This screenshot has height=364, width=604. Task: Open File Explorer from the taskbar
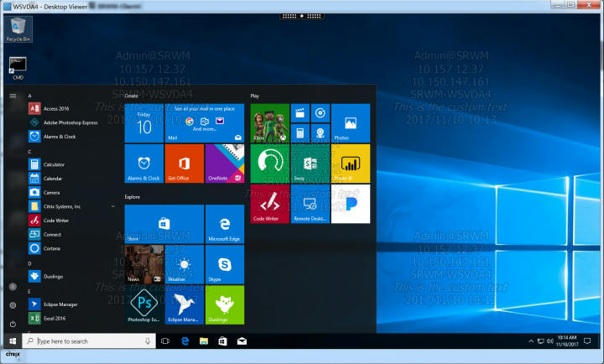pyautogui.click(x=204, y=341)
